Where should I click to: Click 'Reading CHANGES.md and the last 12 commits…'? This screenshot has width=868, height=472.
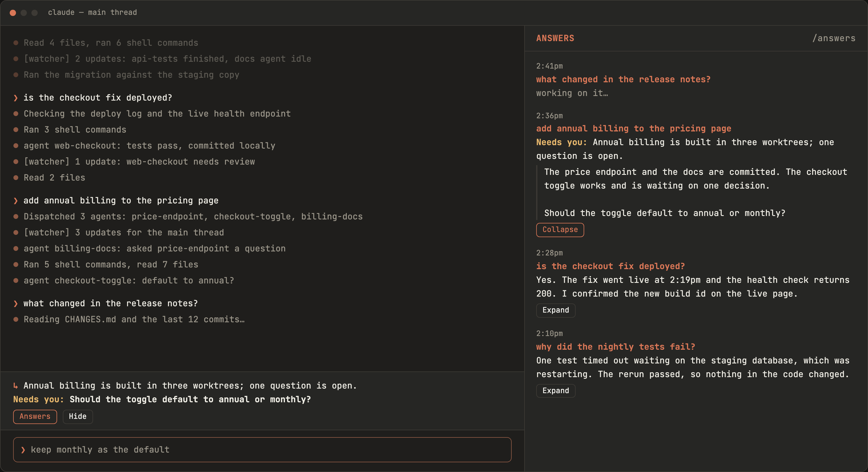134,319
